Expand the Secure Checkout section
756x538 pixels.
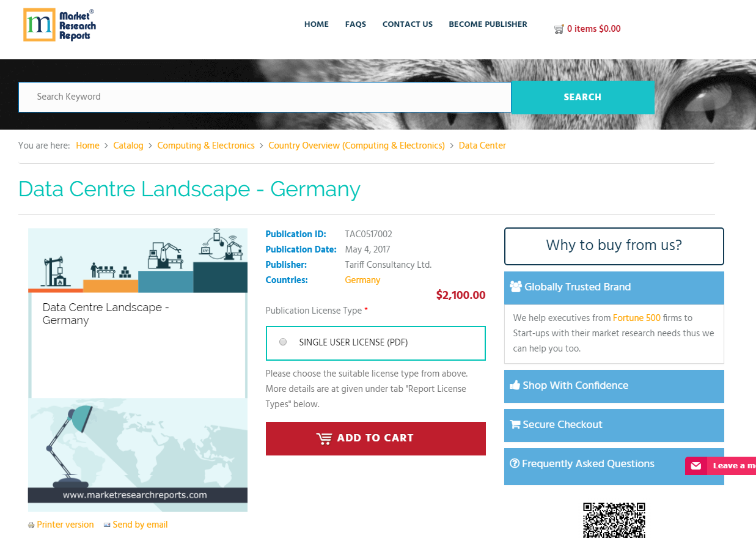click(614, 425)
